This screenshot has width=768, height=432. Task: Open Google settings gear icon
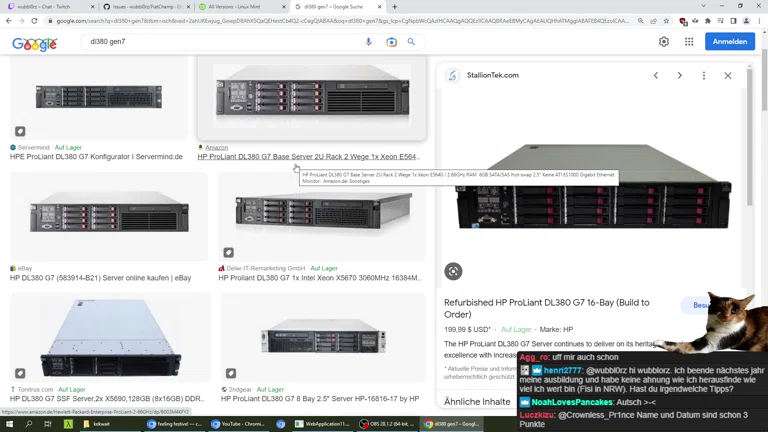click(663, 42)
